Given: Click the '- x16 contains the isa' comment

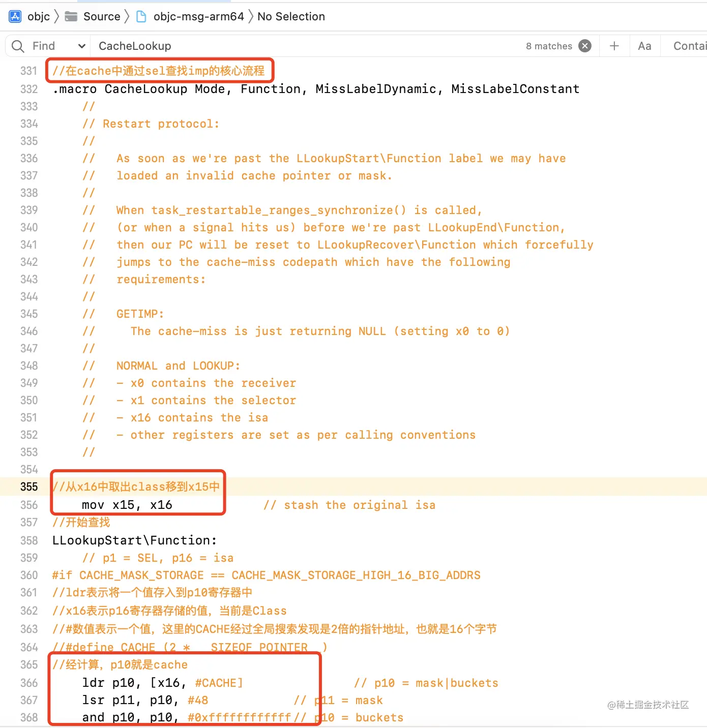Looking at the screenshot, I should pos(192,417).
